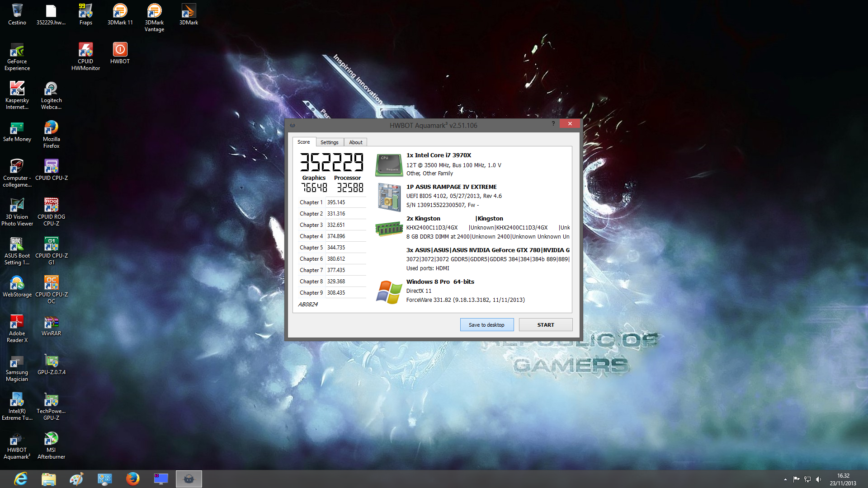Open the volume speaker tray icon
Screen dimensions: 868x488
818,479
